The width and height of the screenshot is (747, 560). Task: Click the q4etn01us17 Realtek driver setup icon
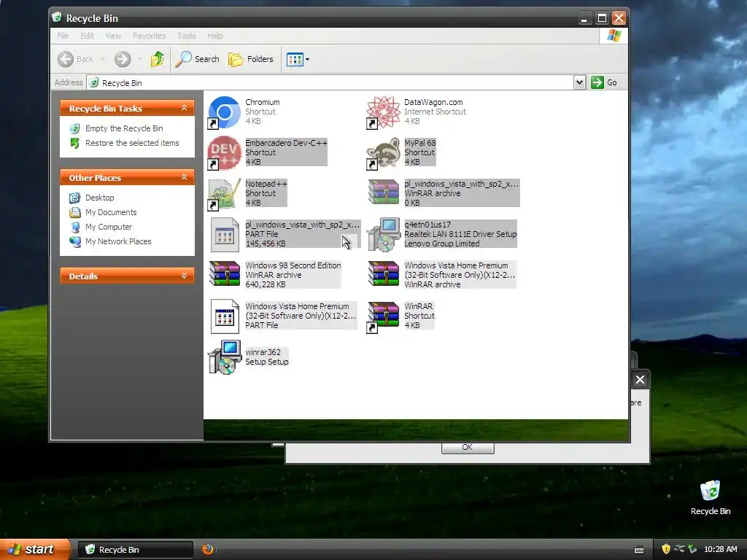pyautogui.click(x=384, y=235)
